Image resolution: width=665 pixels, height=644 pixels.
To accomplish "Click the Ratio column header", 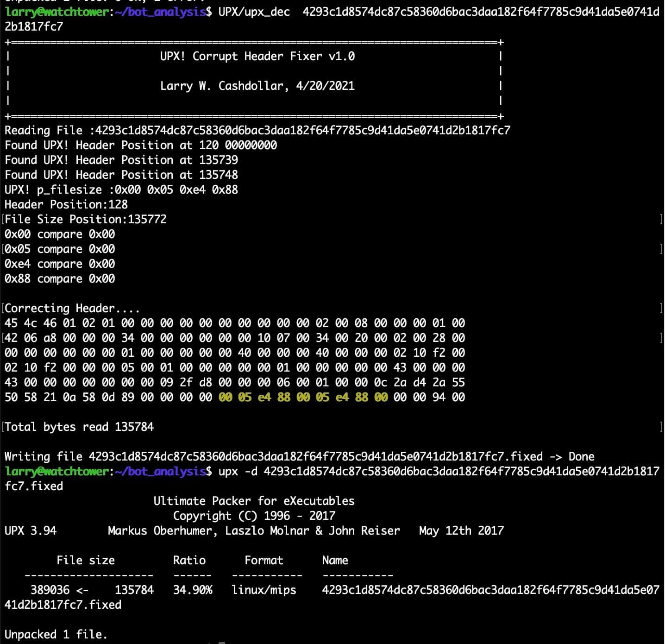I will [189, 561].
